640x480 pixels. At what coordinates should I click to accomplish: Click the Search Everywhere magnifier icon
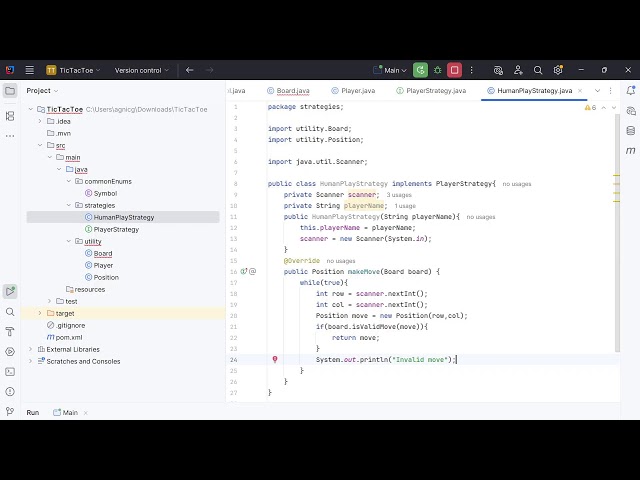point(538,70)
